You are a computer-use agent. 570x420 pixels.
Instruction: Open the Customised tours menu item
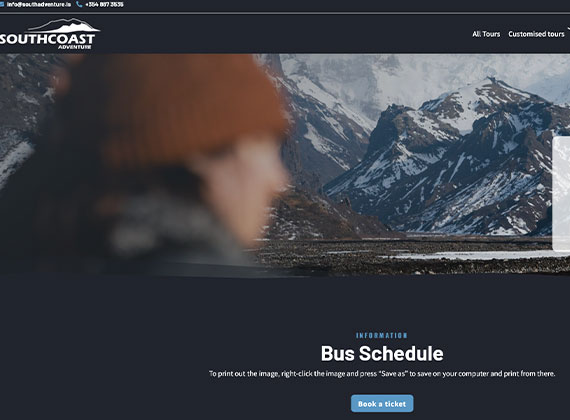[536, 34]
